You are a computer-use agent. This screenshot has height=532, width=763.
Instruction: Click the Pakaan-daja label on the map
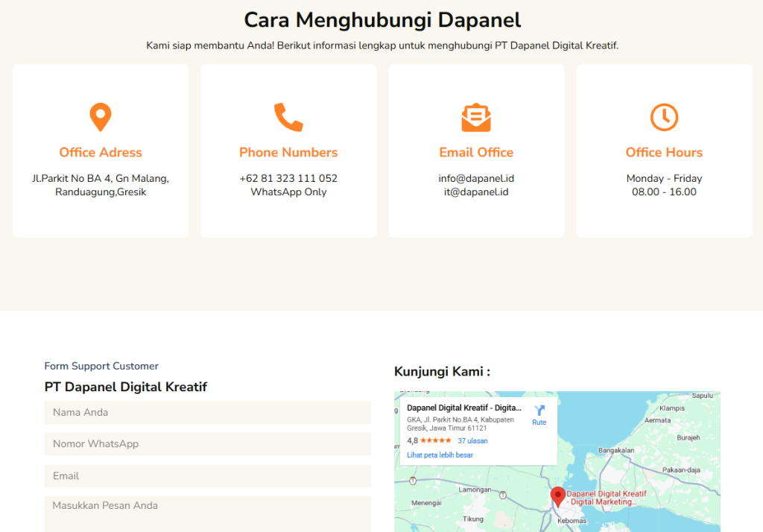(681, 469)
